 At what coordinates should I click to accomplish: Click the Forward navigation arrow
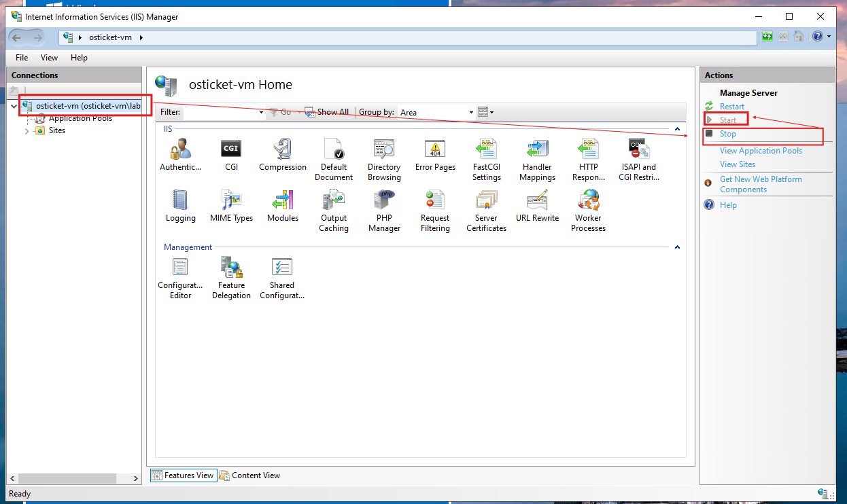point(37,37)
